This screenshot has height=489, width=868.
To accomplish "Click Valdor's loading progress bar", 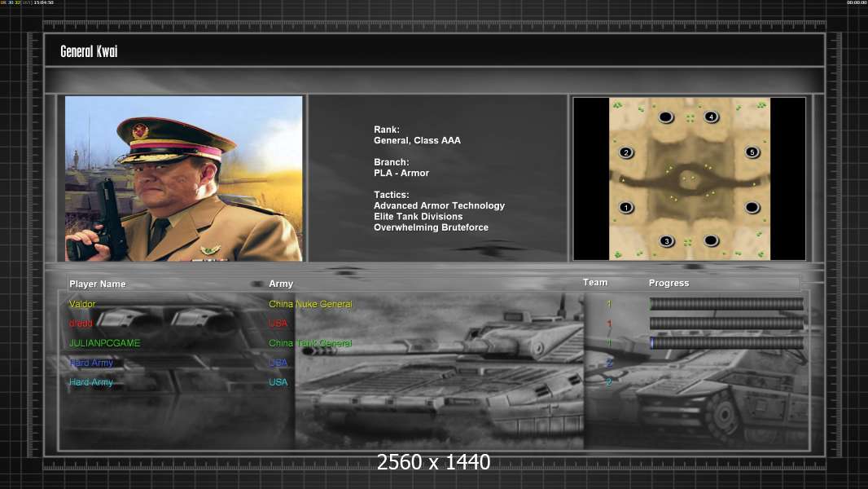I will pos(726,303).
